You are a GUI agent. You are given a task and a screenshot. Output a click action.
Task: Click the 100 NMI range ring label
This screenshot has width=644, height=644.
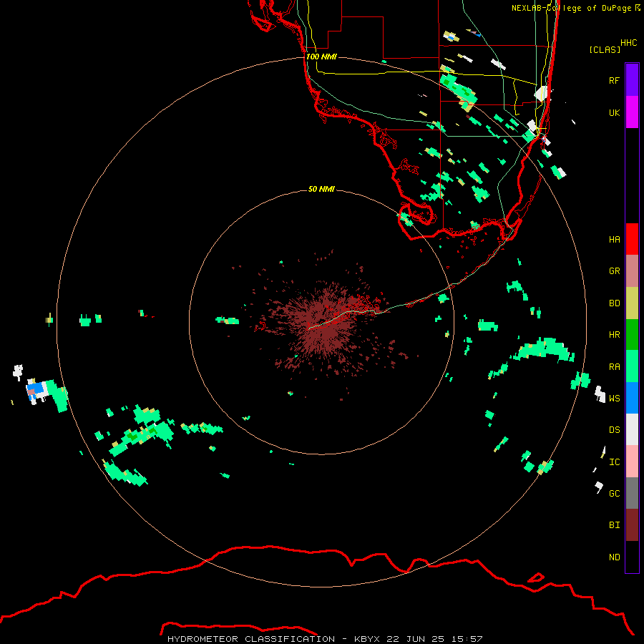point(321,57)
